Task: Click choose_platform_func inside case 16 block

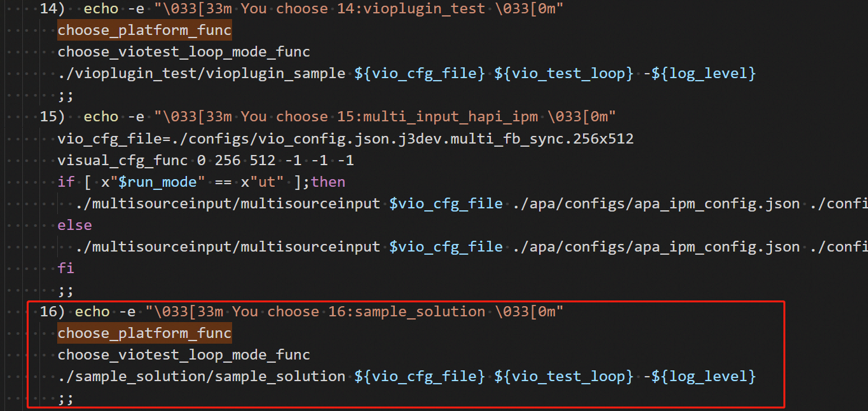Action: pyautogui.click(x=144, y=333)
